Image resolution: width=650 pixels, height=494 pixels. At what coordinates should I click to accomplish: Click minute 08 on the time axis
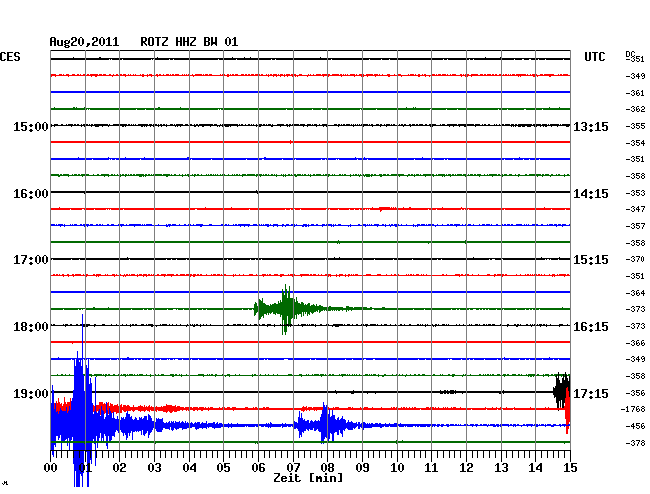click(x=327, y=467)
